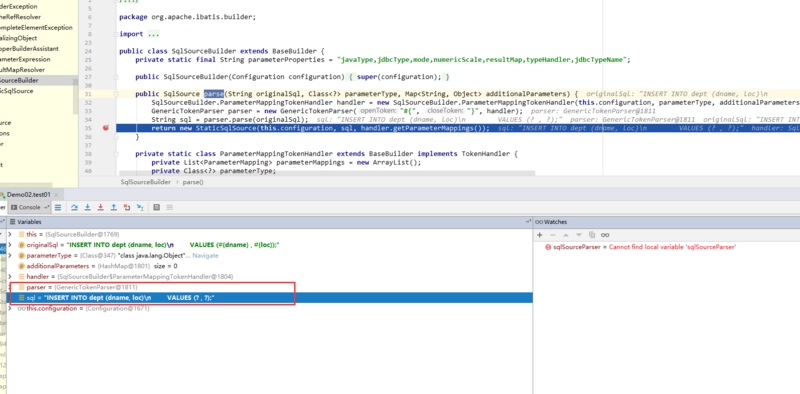Viewport: 800px width, 394px height.
Task: Click the Show Execution Point icon
Action: [58, 207]
